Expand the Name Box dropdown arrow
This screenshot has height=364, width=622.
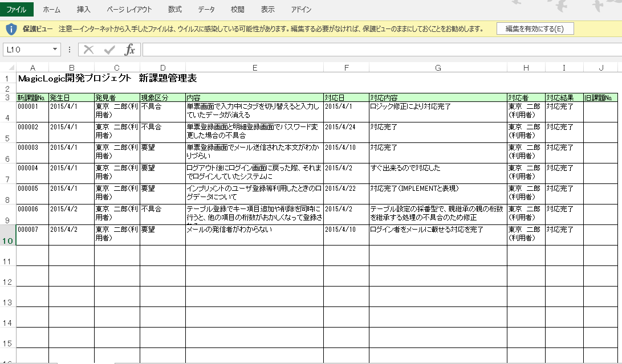pyautogui.click(x=55, y=50)
